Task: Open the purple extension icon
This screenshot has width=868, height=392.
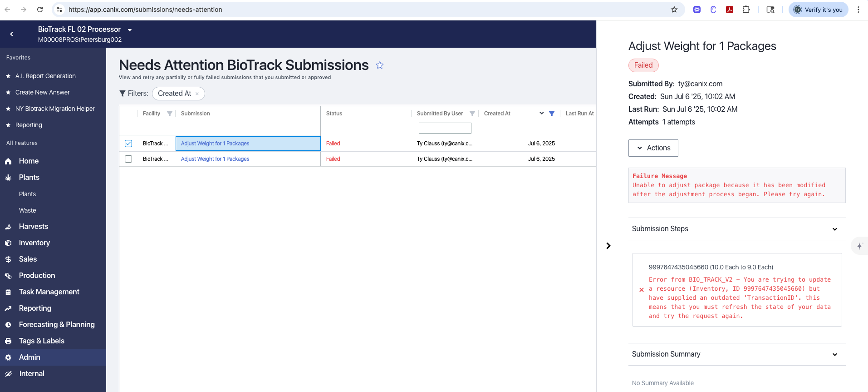Action: tap(697, 10)
